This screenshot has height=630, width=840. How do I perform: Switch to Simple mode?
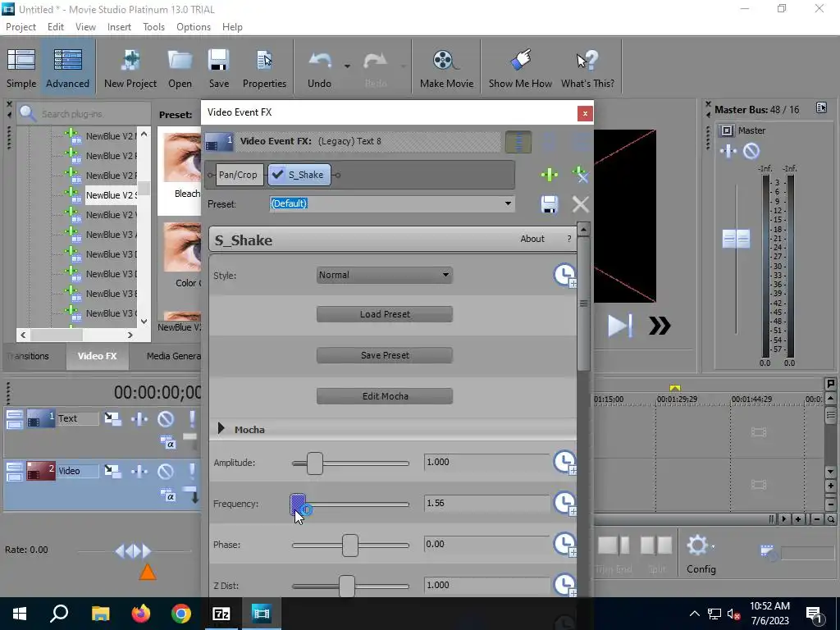click(x=21, y=67)
